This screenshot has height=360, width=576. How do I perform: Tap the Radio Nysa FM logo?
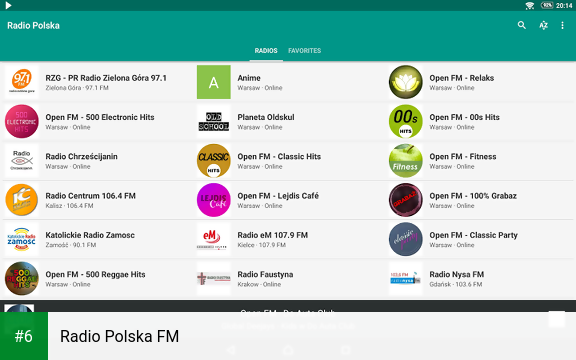[x=406, y=278]
